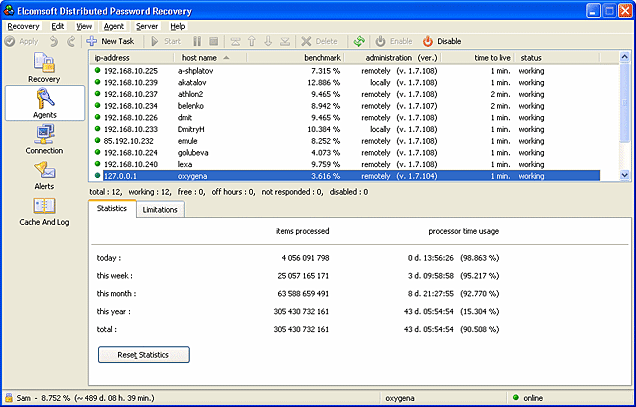Click the Apply toolbar button
Screen dimensions: 636x407
pos(21,41)
